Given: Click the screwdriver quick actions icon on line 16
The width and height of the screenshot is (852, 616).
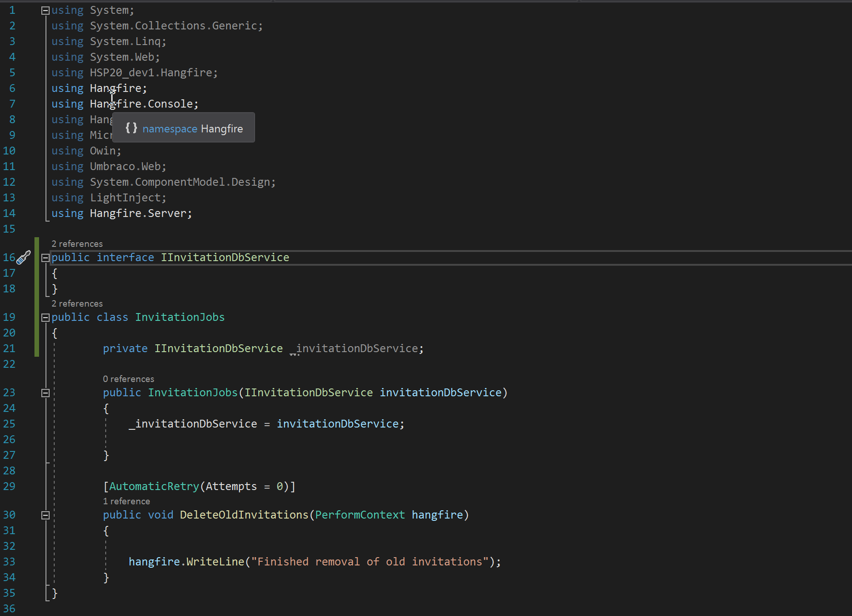Looking at the screenshot, I should point(23,257).
